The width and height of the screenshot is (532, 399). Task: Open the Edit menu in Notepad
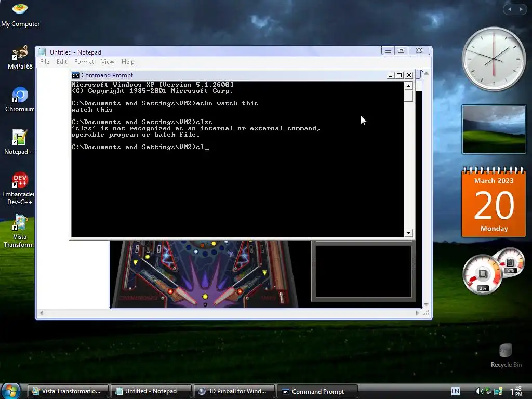(62, 62)
